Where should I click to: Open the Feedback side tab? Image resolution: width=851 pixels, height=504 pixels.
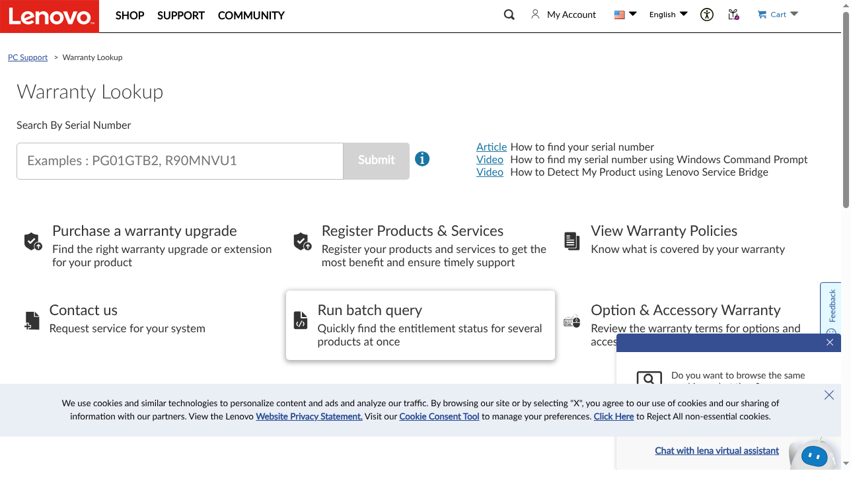[x=831, y=309]
